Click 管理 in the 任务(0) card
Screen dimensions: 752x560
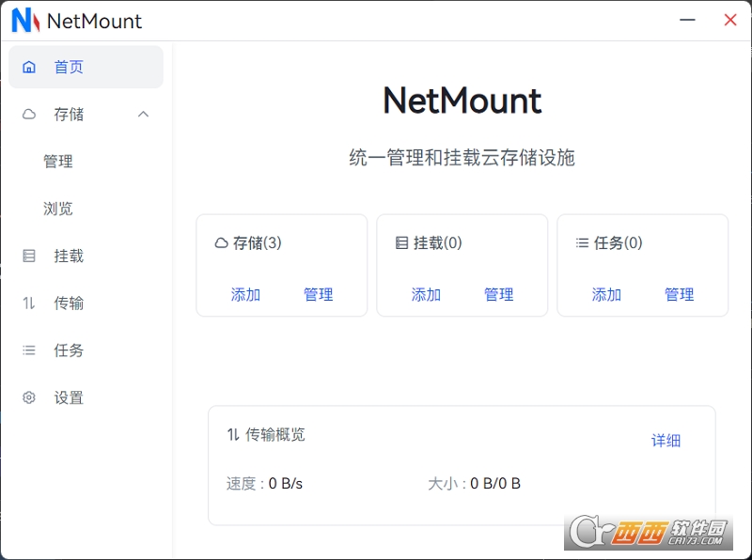[x=679, y=294]
